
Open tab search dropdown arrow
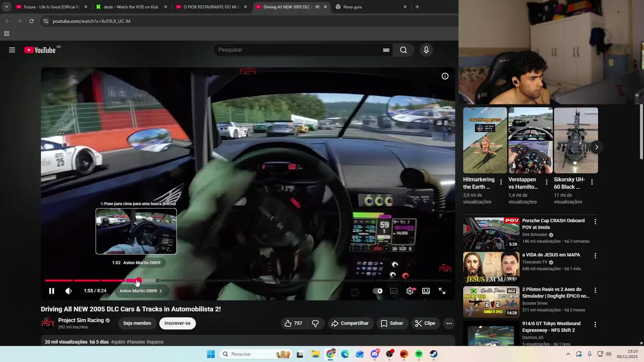tap(6, 7)
